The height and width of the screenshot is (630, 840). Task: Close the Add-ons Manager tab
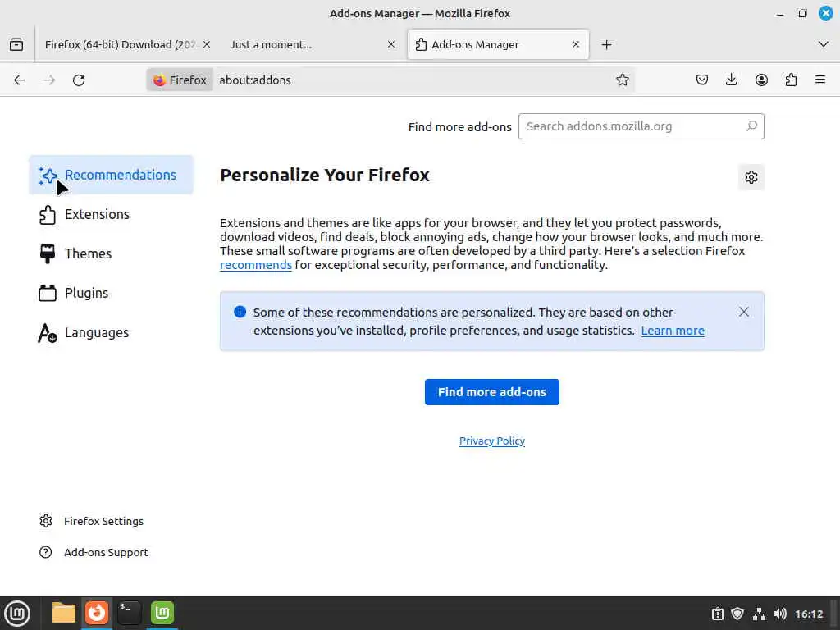pos(576,44)
